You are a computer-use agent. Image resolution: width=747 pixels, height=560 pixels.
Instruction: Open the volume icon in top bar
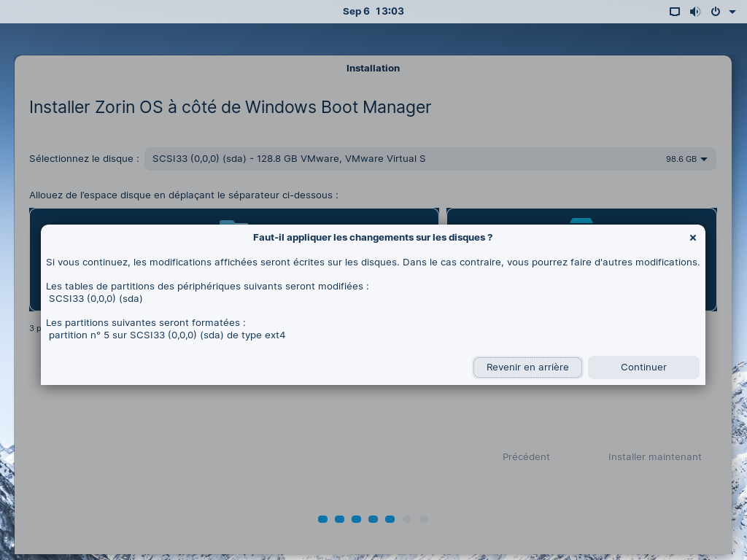click(694, 12)
